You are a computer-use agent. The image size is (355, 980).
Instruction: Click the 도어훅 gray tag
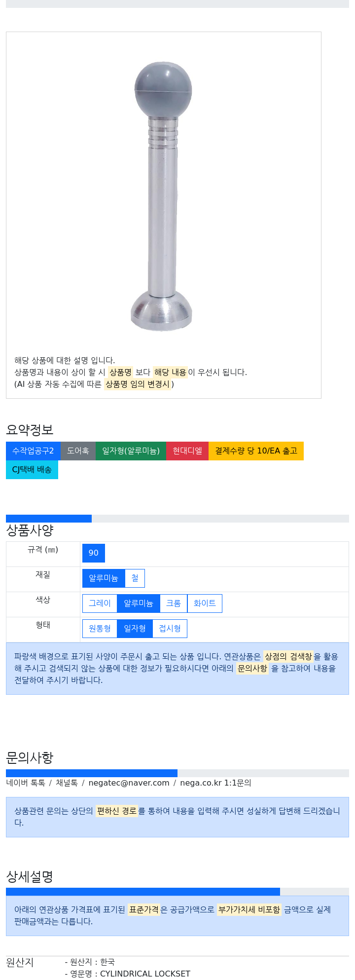click(78, 451)
